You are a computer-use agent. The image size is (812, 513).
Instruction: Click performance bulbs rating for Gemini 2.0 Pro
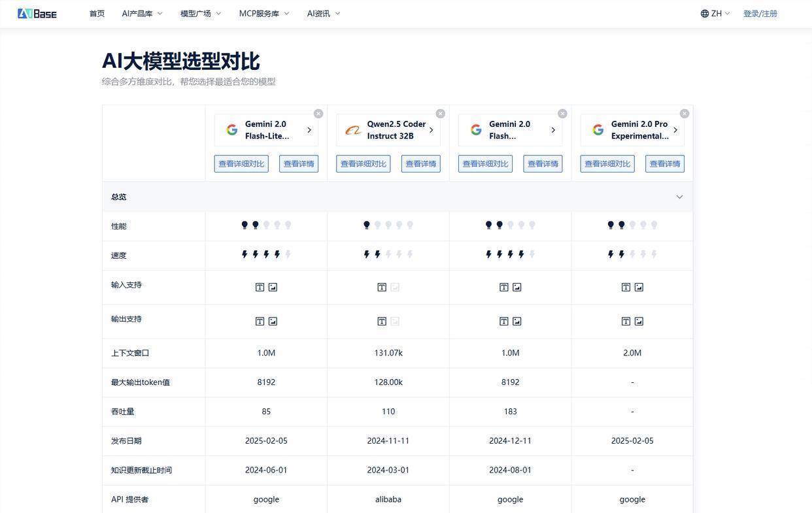(x=632, y=225)
